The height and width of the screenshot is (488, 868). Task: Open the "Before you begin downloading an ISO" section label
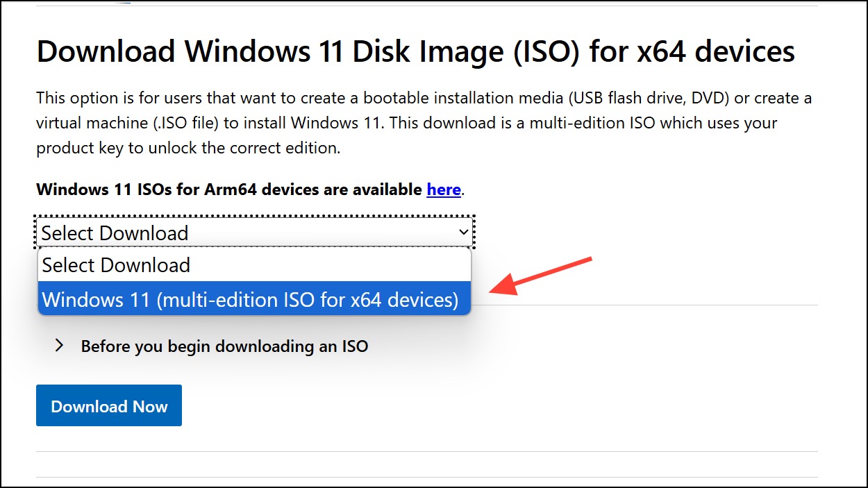click(224, 346)
